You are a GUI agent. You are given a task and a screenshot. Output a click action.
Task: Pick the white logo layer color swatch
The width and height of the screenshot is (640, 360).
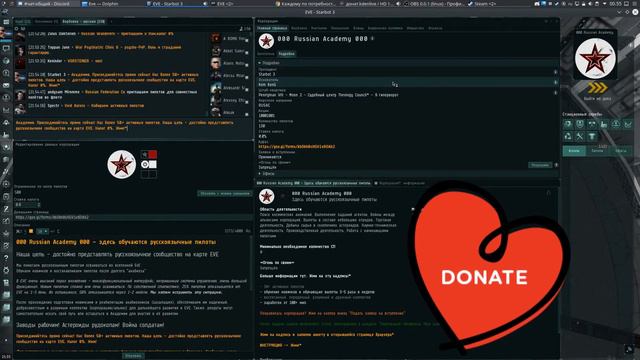tap(153, 164)
